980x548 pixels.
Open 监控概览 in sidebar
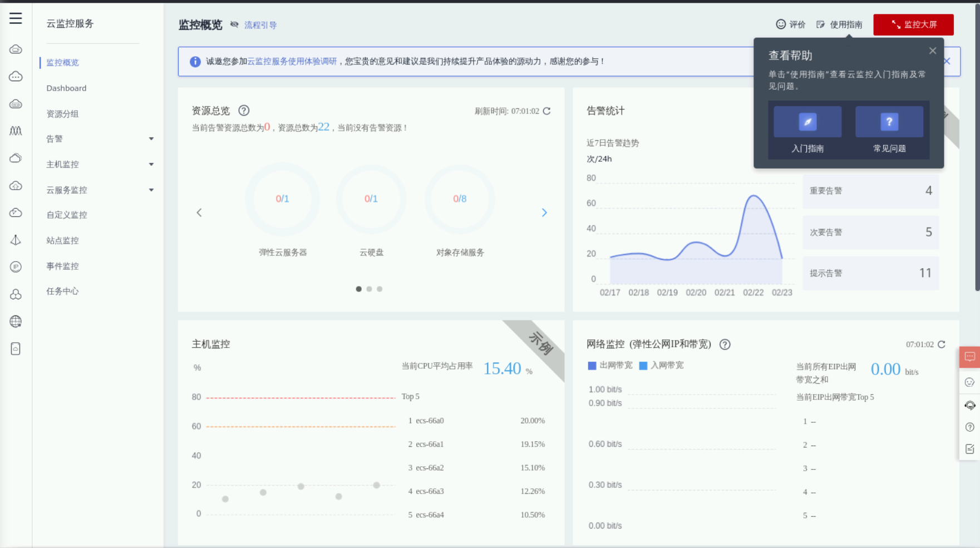(x=62, y=62)
